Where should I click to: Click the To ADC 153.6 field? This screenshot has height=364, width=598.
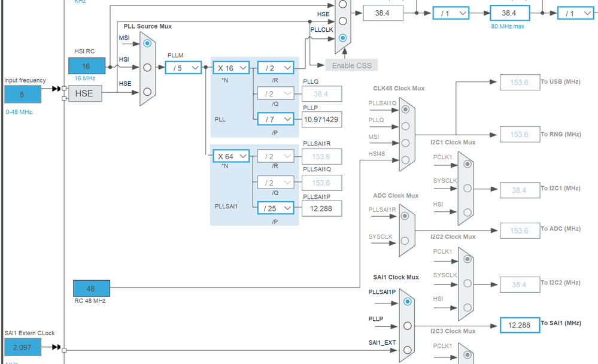[520, 231]
